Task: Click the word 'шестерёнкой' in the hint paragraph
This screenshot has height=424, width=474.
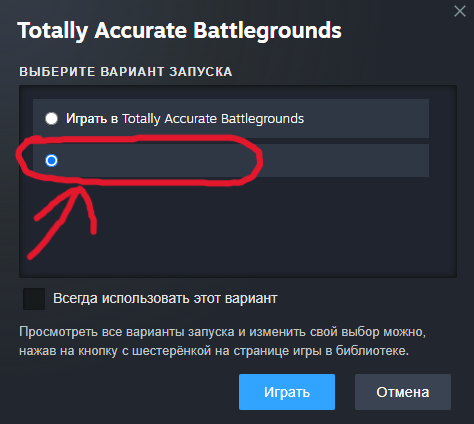Action: (172, 351)
